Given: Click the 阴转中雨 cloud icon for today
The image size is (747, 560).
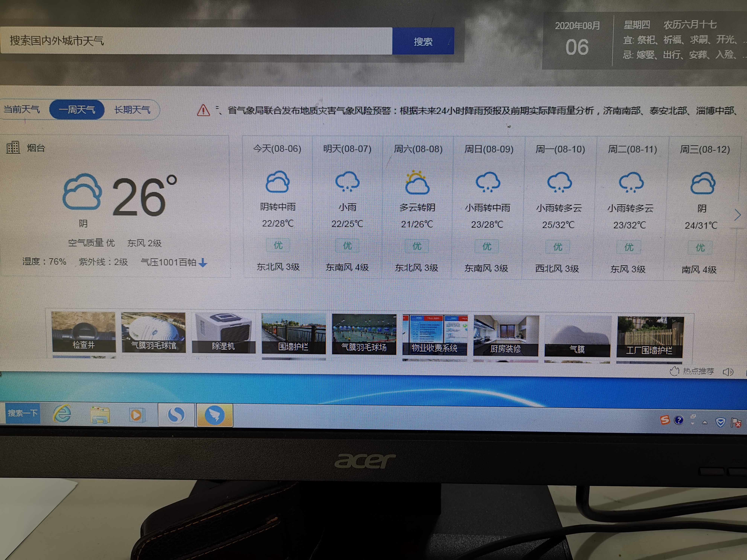Looking at the screenshot, I should pyautogui.click(x=278, y=182).
